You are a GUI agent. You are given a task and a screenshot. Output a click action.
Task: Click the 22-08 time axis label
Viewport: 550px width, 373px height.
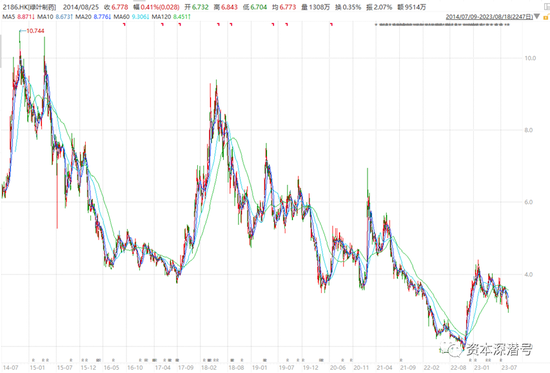coord(459,367)
